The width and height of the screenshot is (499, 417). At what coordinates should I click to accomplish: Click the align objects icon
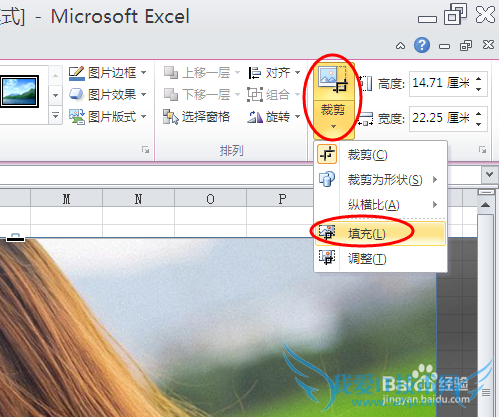pyautogui.click(x=255, y=73)
